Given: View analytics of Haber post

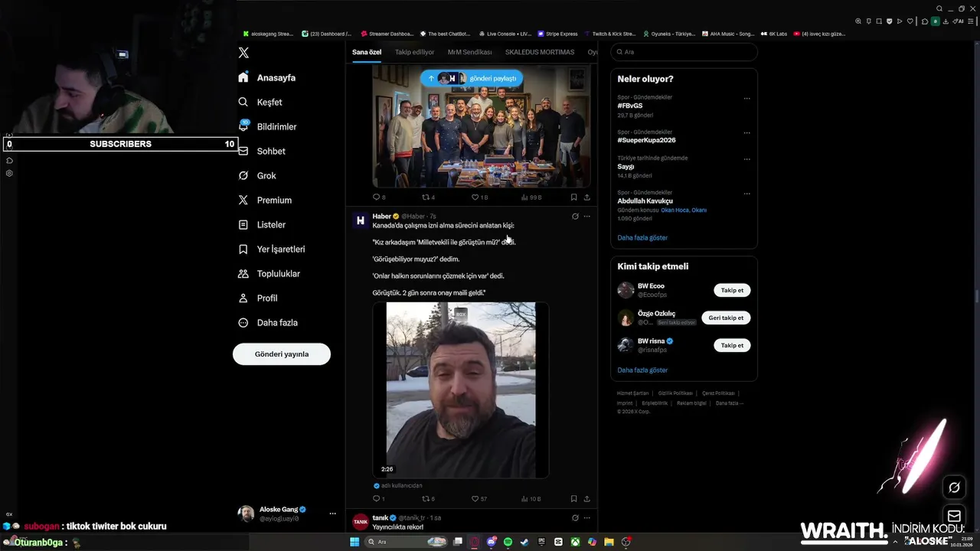Looking at the screenshot, I should (x=531, y=499).
